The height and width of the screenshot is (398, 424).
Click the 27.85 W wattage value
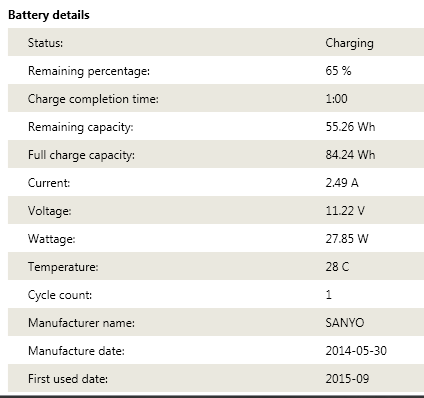tap(347, 239)
